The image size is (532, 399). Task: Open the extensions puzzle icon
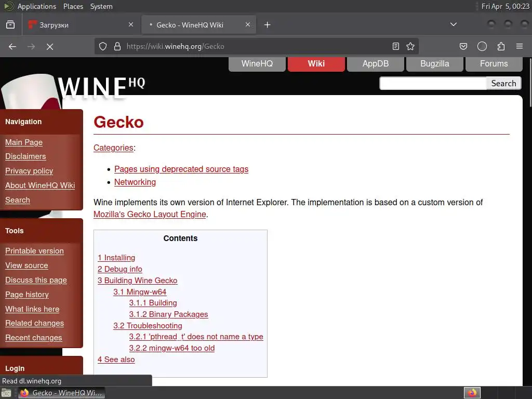click(501, 46)
